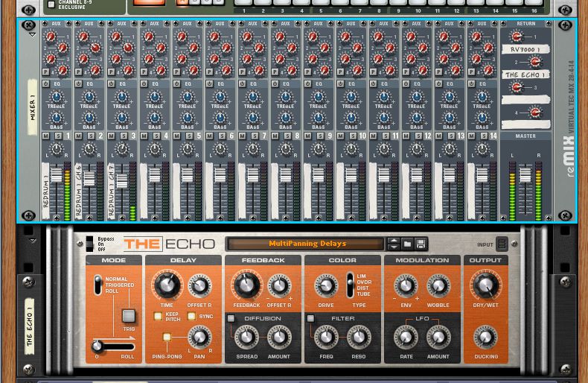Click the Dry/Wet output knob
The image size is (588, 383).
pos(485,285)
